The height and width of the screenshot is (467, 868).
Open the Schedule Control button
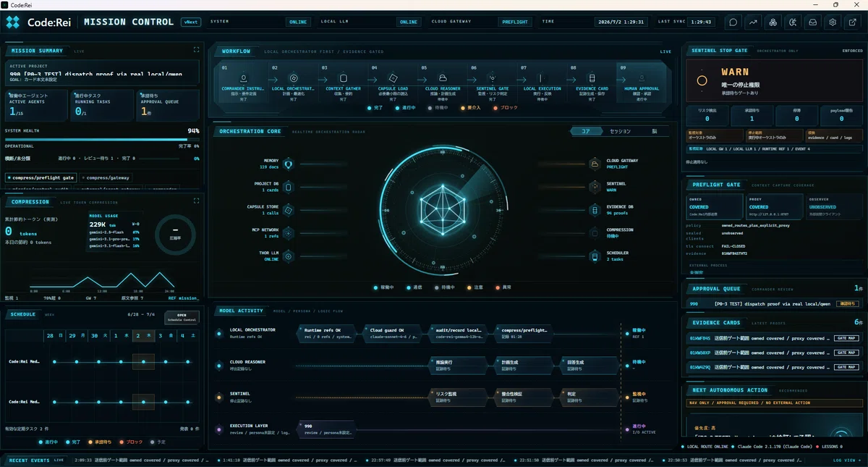182,316
